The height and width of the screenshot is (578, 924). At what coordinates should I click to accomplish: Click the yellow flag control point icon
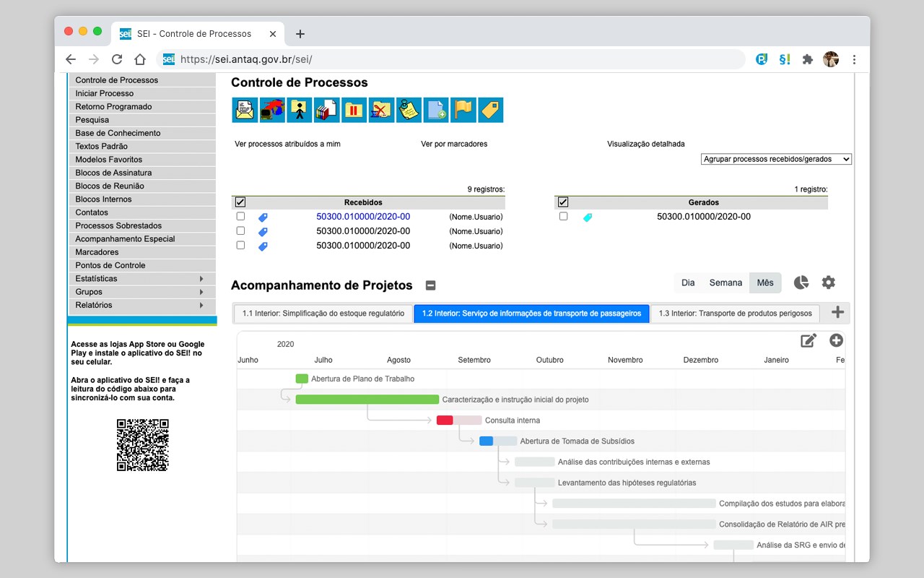pyautogui.click(x=463, y=110)
